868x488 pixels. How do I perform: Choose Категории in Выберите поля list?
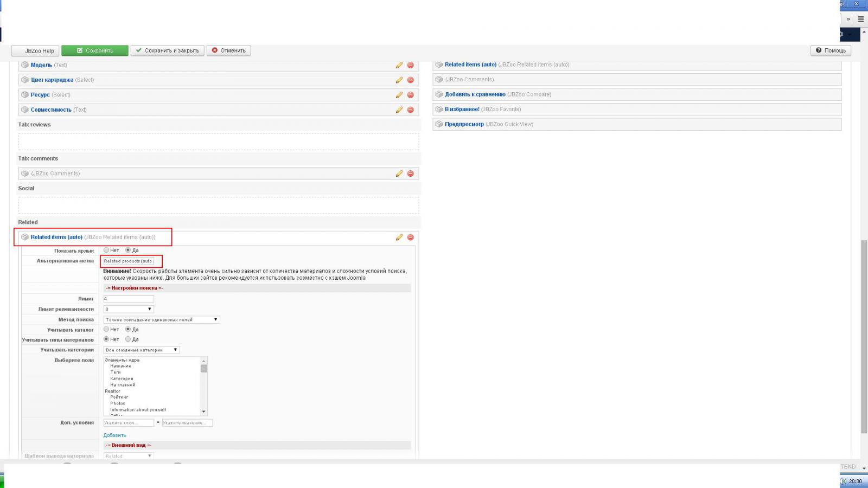(122, 378)
